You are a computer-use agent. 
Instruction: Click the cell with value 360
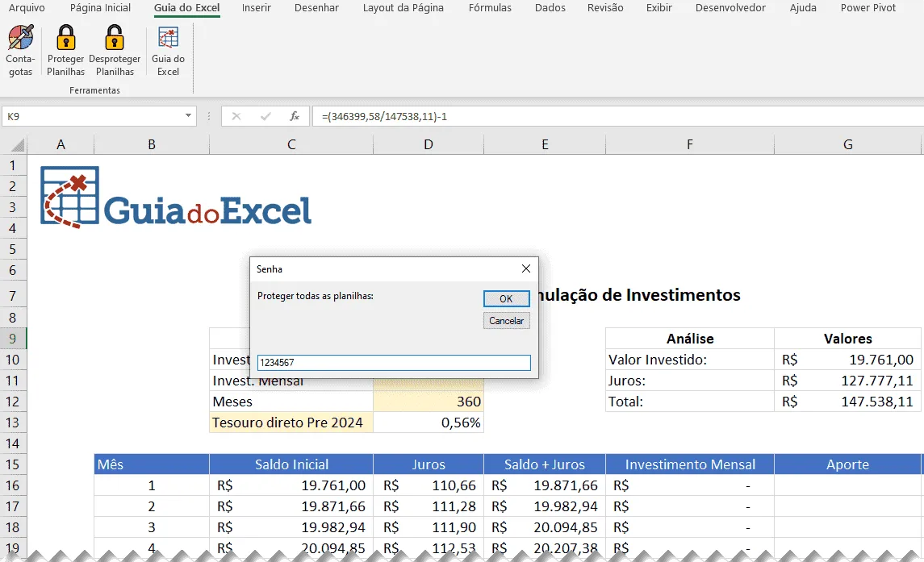point(429,402)
